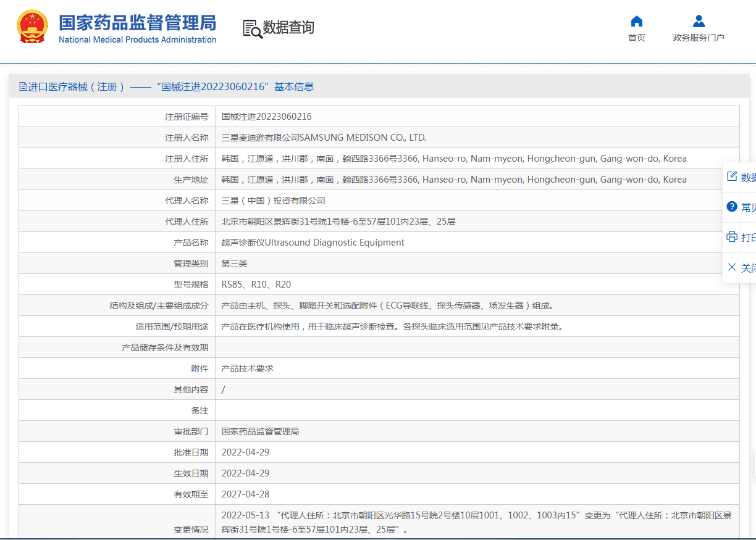This screenshot has width=756, height=540.
Task: Click the 有效期至 label
Action: pos(191,494)
